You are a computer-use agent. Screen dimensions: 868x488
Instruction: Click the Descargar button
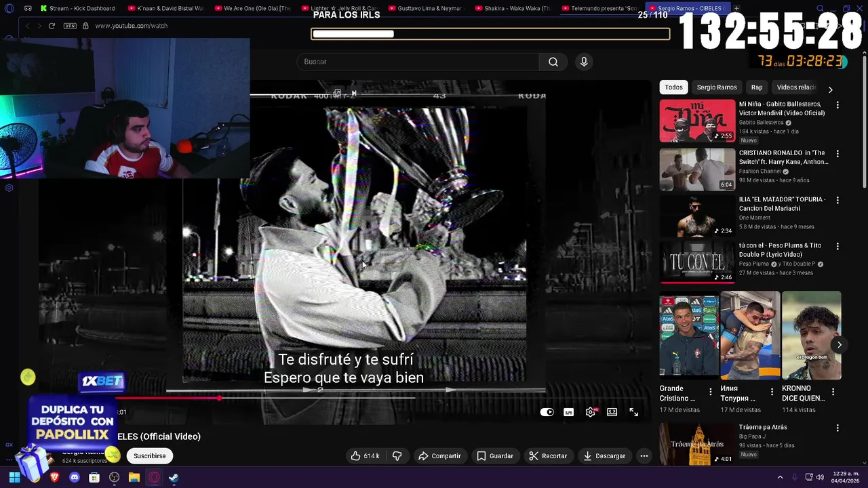click(604, 456)
